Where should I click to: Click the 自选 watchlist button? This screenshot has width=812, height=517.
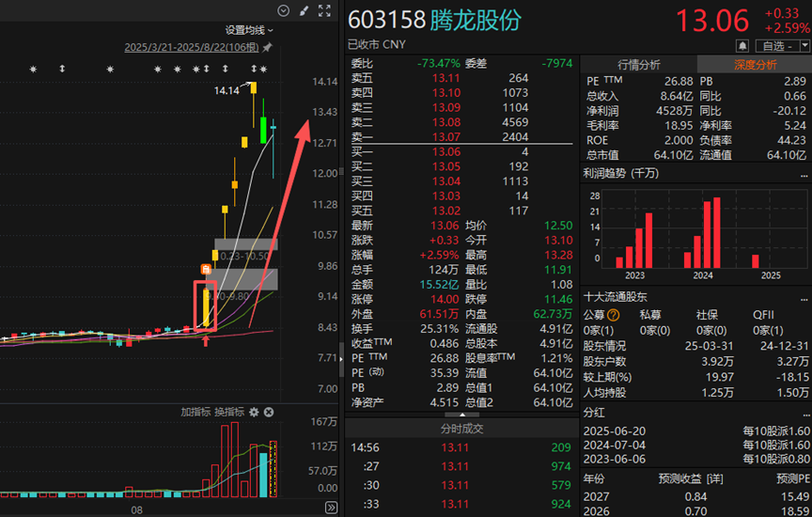(x=777, y=46)
